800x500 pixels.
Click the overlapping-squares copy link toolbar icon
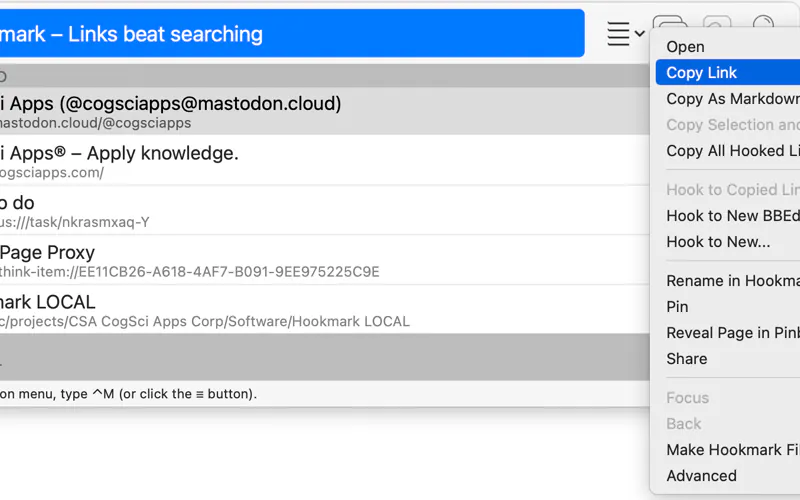(670, 22)
